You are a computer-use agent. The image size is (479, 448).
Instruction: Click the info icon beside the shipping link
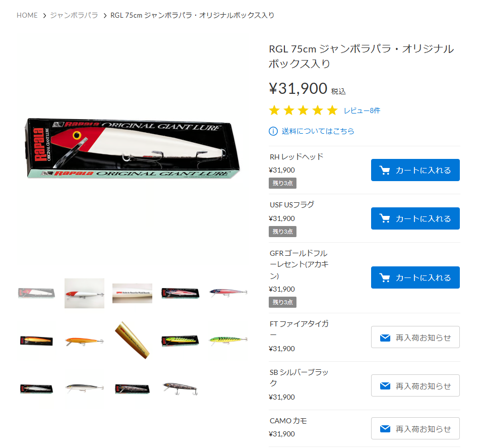(273, 131)
